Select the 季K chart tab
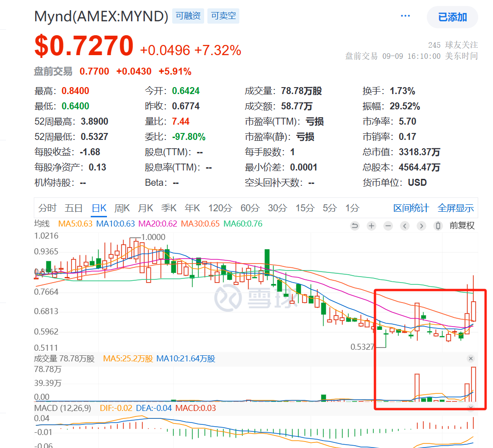The image size is (493, 448). (169, 208)
